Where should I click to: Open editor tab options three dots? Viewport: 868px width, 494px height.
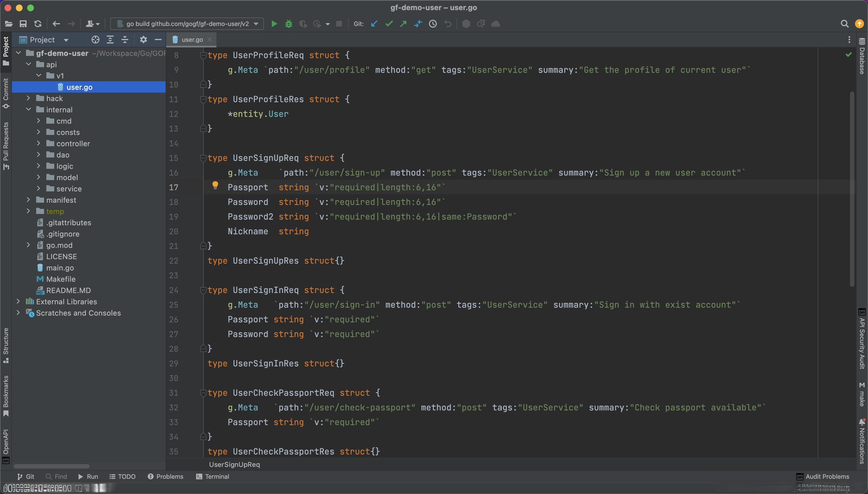point(849,40)
